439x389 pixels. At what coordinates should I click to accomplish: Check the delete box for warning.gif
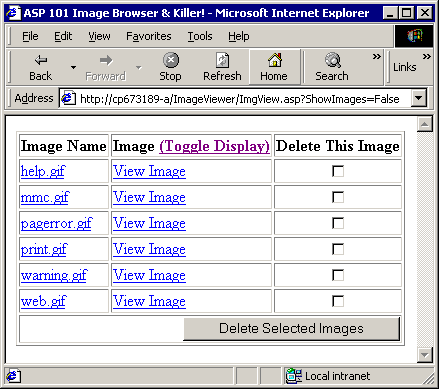338,275
